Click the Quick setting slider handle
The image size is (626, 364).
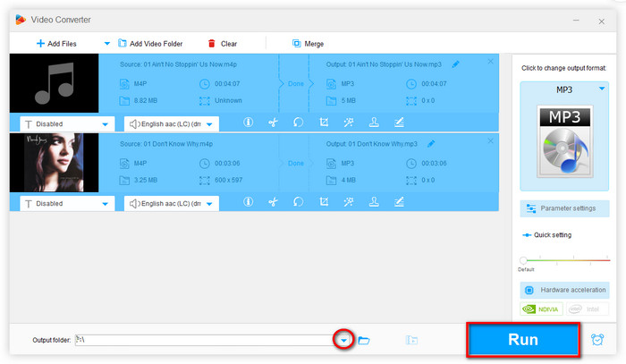click(523, 260)
